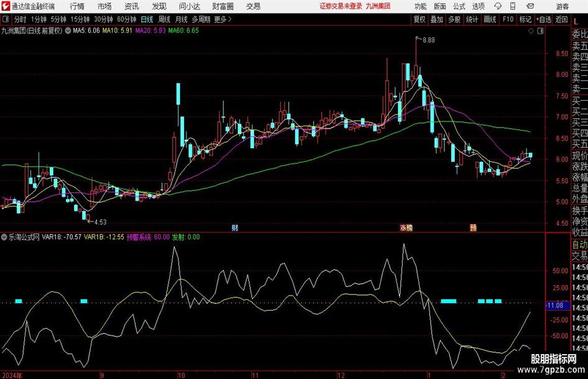The image size is (588, 379).
Task: Toggle the side panel icon next to the diamond
Action: [540, 31]
